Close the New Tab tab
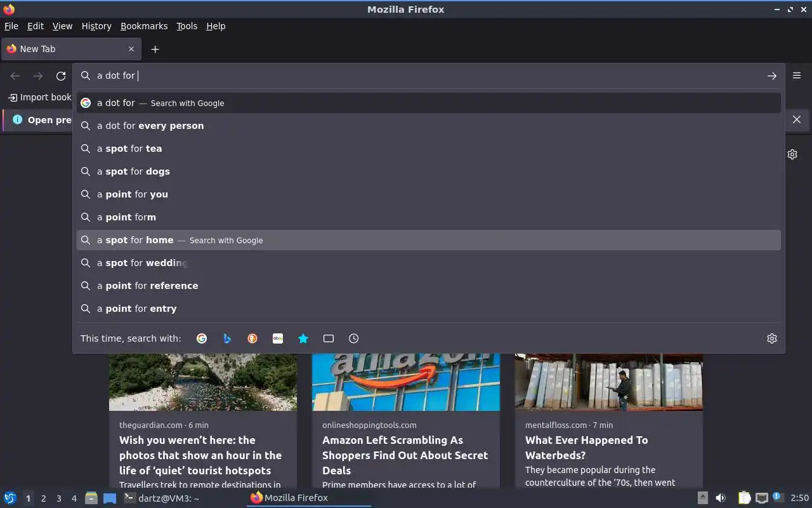Screen dimensions: 812x508 (x=131, y=49)
